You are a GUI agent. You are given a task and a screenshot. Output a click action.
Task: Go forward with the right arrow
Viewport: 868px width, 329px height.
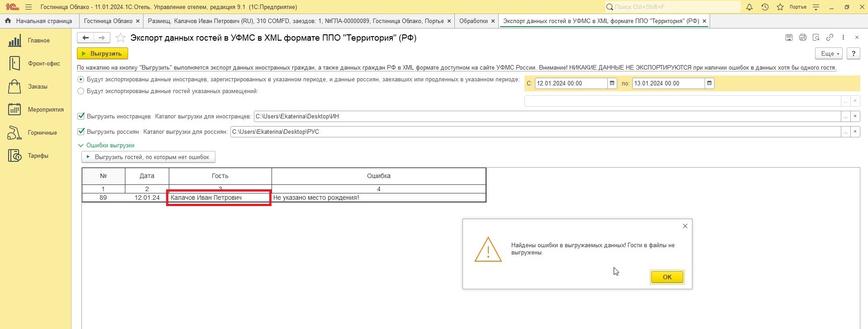(x=101, y=38)
